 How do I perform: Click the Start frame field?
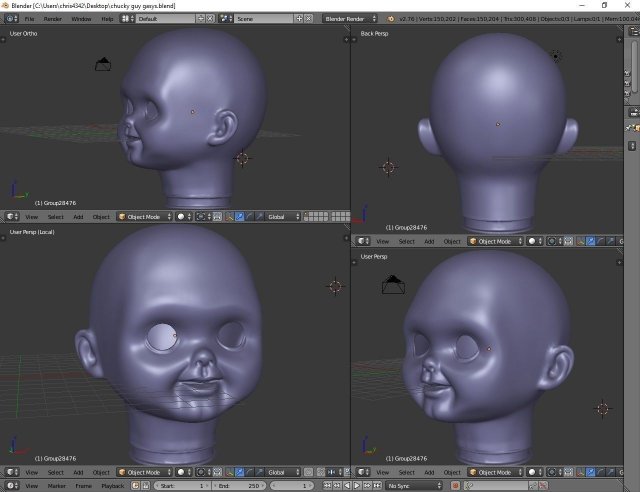182,486
